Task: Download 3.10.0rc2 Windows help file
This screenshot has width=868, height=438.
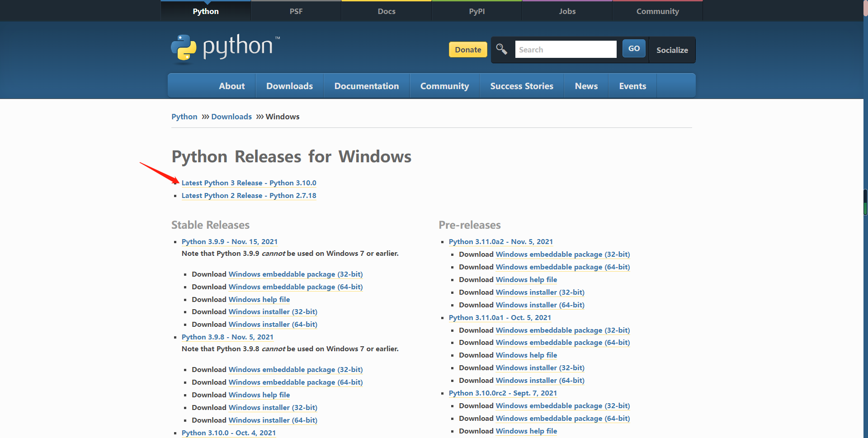Action: (526, 431)
